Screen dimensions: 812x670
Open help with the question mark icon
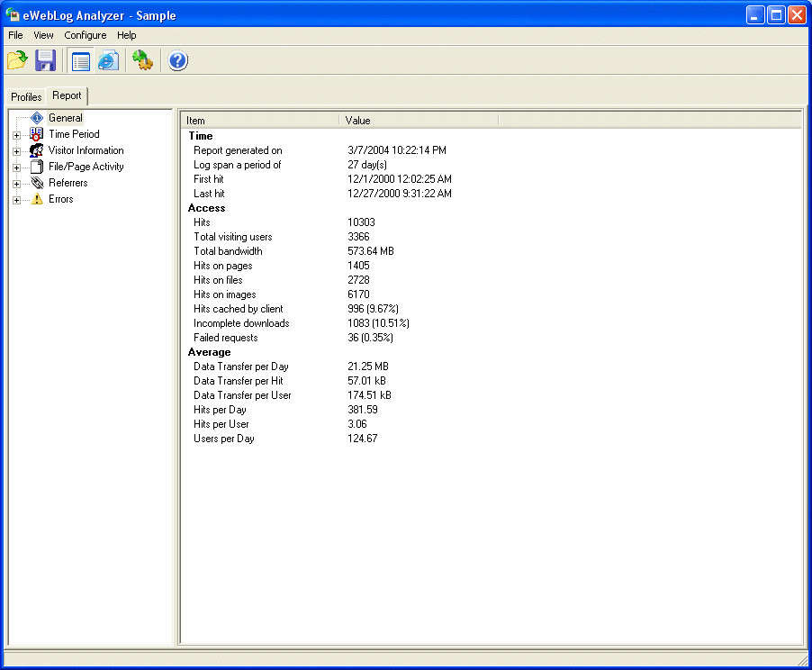177,60
